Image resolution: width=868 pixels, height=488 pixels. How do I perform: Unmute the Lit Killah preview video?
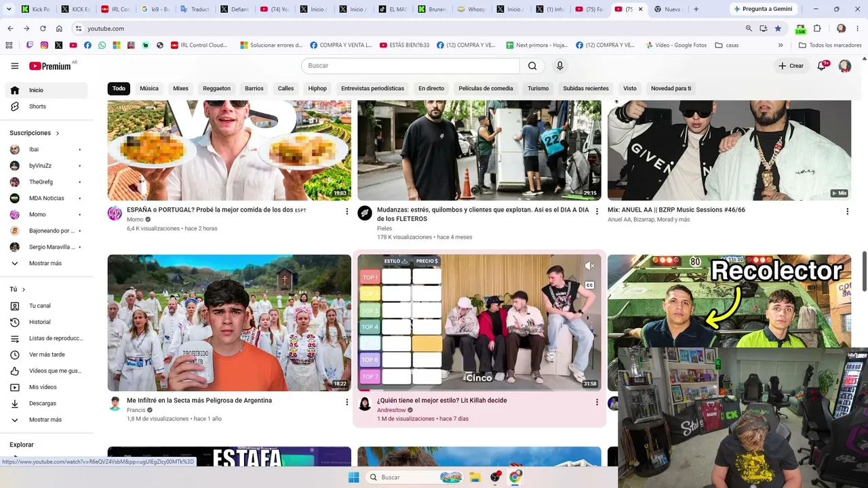point(589,266)
